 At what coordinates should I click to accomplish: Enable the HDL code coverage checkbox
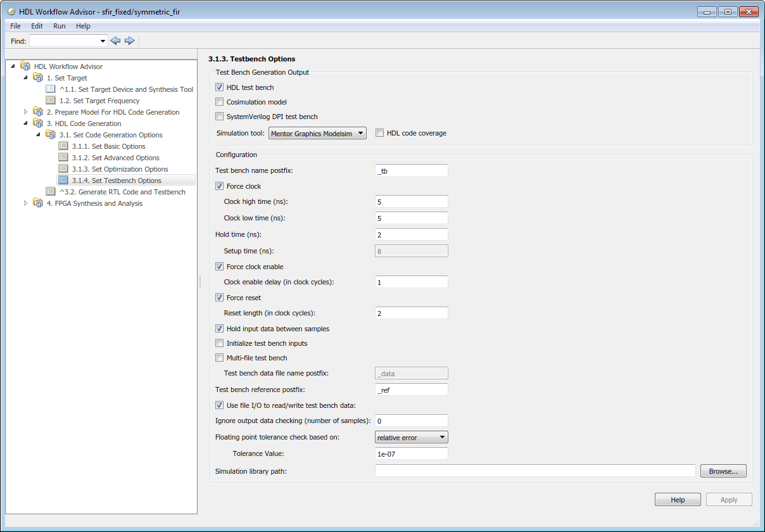pyautogui.click(x=380, y=133)
